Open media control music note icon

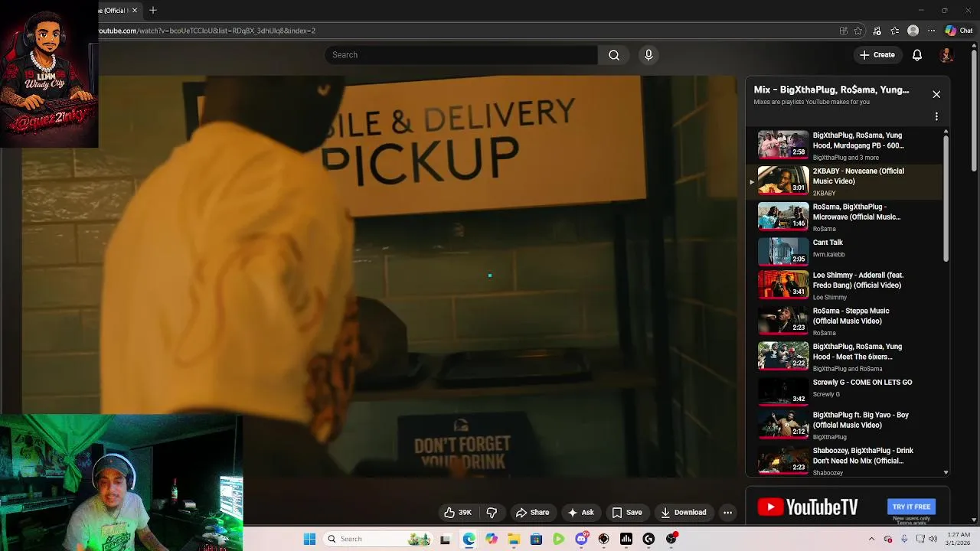[x=877, y=31]
